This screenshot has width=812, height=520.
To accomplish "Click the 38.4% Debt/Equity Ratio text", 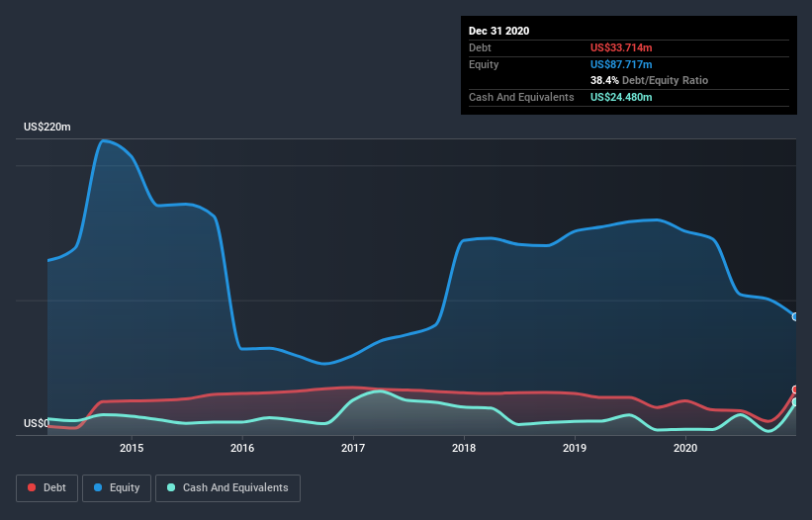I will [x=649, y=80].
